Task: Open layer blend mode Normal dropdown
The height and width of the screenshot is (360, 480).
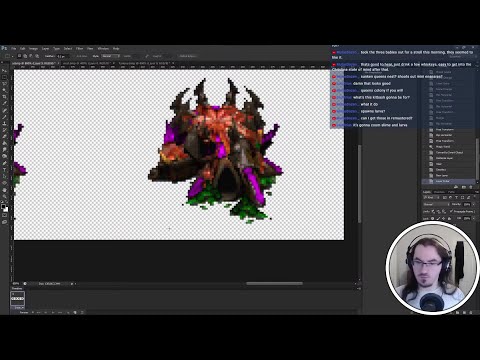Action: coord(436,204)
